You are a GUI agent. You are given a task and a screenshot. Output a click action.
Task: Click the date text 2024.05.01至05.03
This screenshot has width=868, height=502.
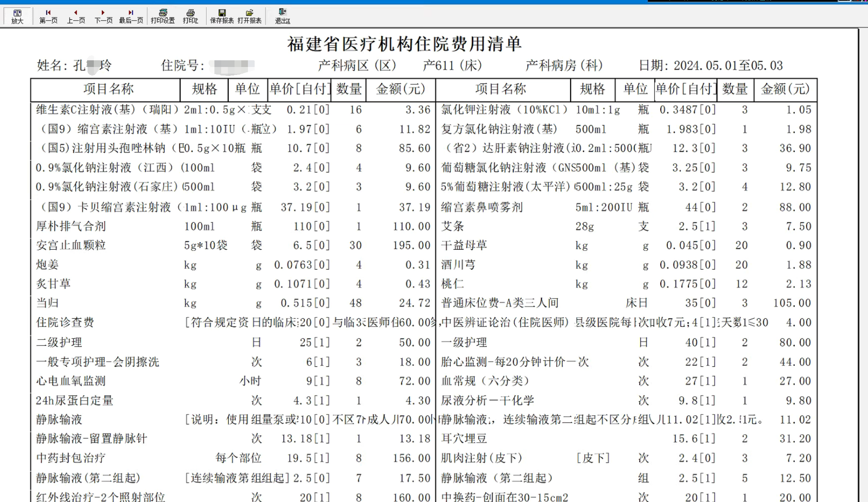tap(728, 66)
